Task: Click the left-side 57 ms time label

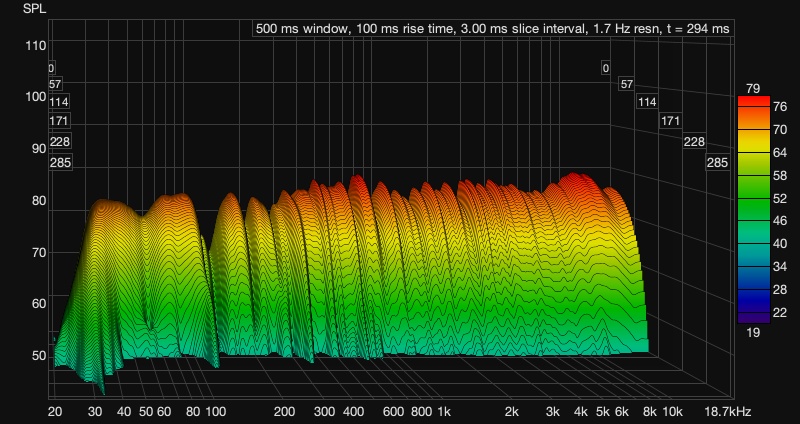Action: click(x=55, y=84)
